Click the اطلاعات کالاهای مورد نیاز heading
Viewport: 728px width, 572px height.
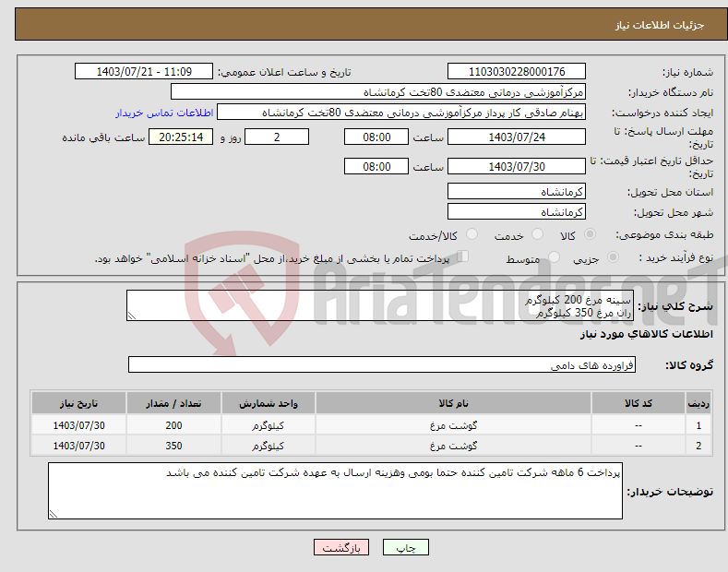(x=646, y=334)
